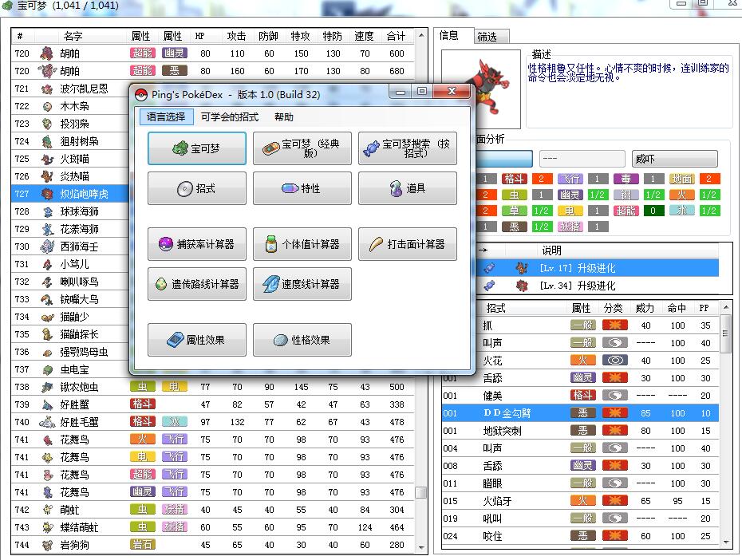Click the Pokémon list scroll-up arrow
Screen dimensions: 742x560
click(421, 35)
